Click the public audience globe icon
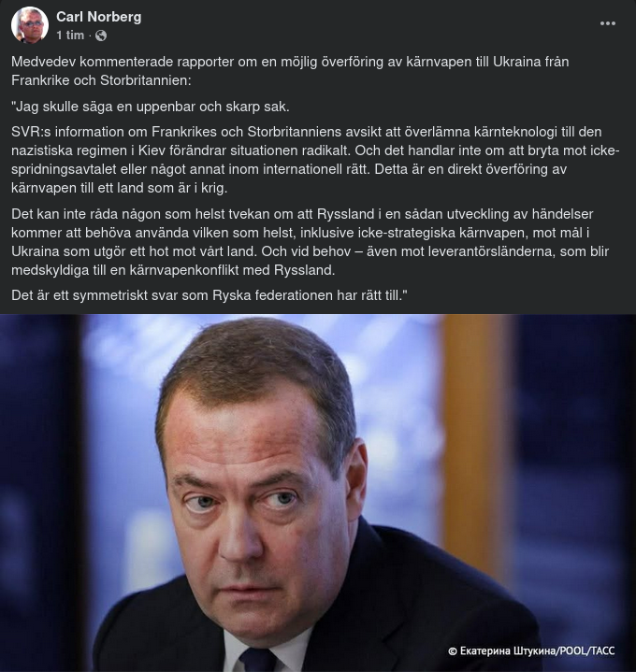636x672 pixels. pyautogui.click(x=101, y=36)
